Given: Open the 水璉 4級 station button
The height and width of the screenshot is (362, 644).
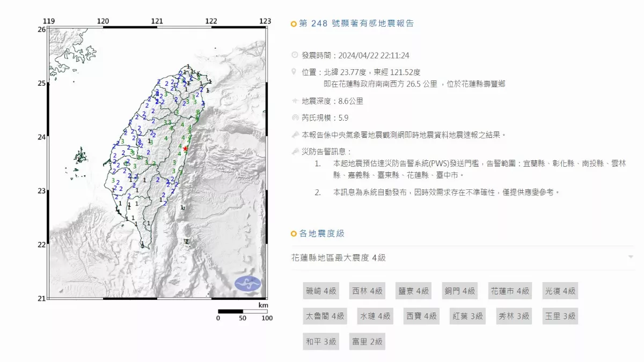Looking at the screenshot, I should [x=375, y=316].
